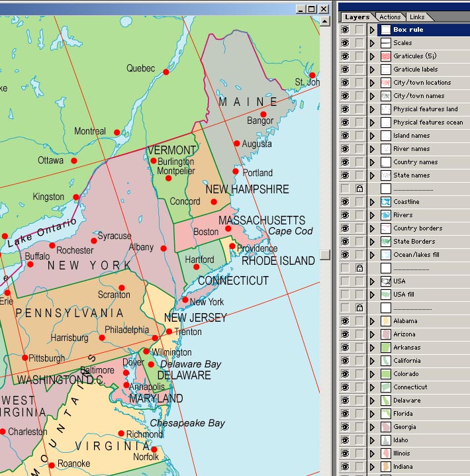
Task: Click the Rivers layer thumbnail
Action: tap(386, 215)
